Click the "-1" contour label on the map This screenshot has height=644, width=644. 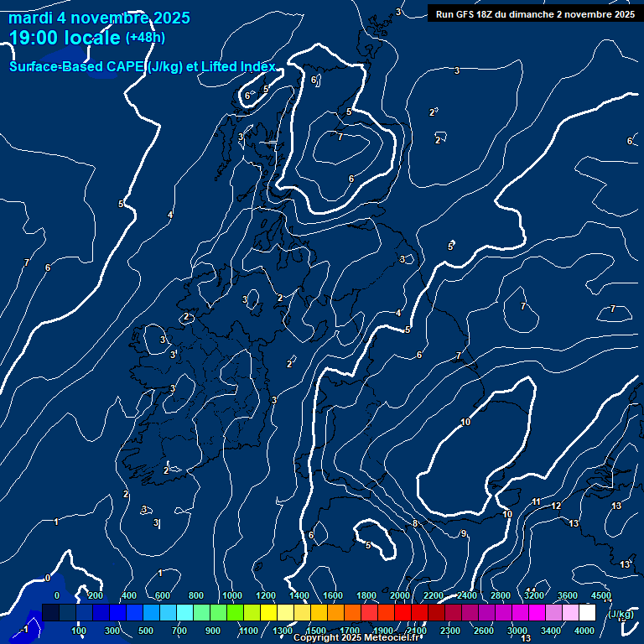(24, 629)
